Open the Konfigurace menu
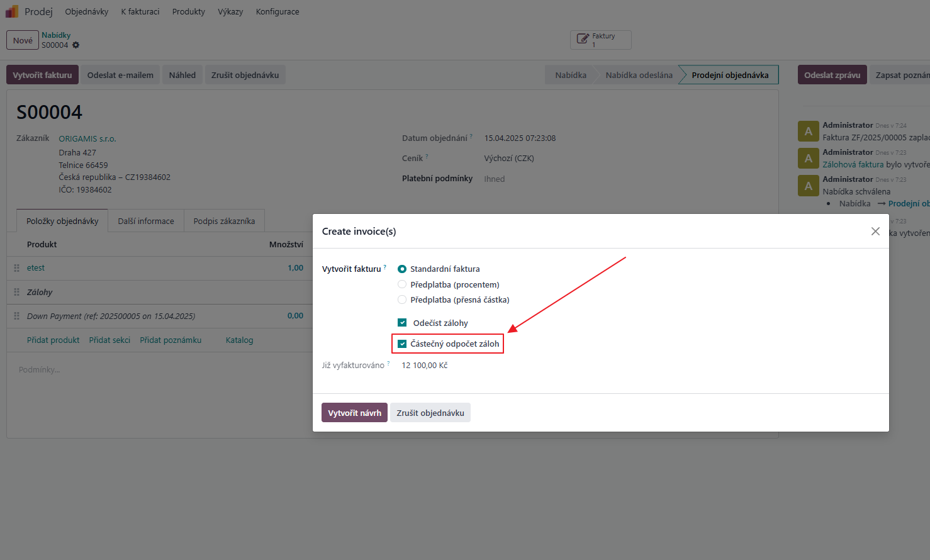The width and height of the screenshot is (930, 560). click(x=277, y=11)
